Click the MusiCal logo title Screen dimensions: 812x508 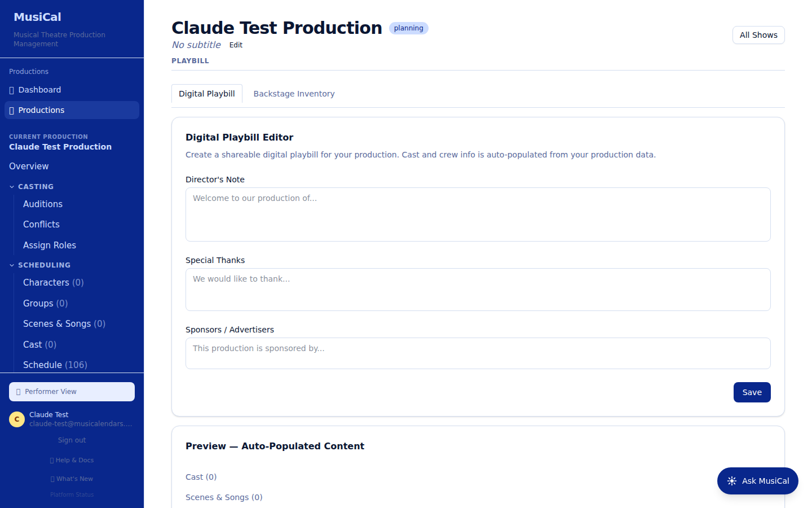37,17
